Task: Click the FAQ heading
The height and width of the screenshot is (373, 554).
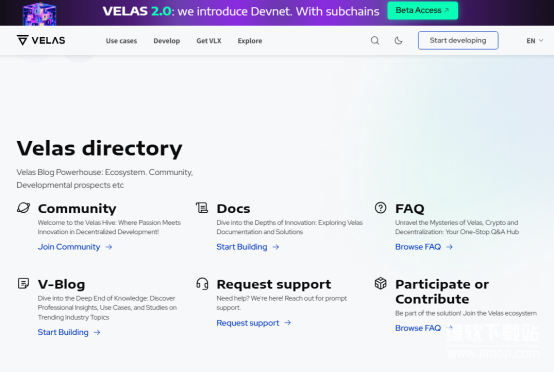Action: (409, 209)
